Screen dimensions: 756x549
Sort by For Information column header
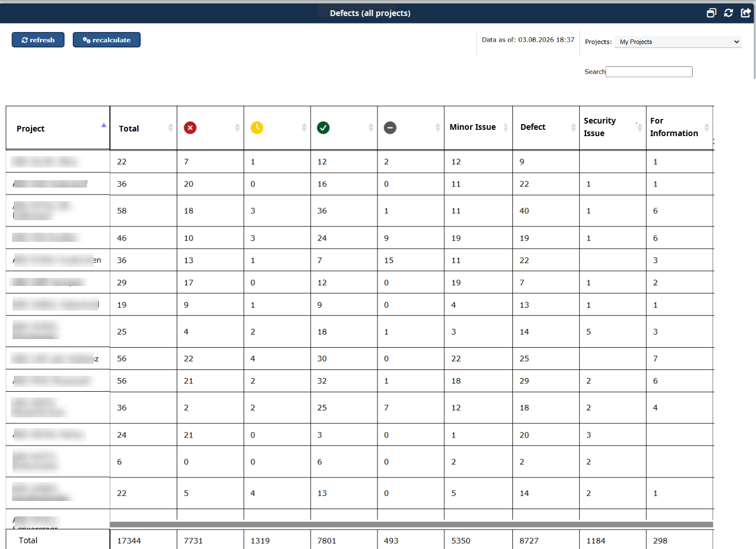tap(674, 127)
